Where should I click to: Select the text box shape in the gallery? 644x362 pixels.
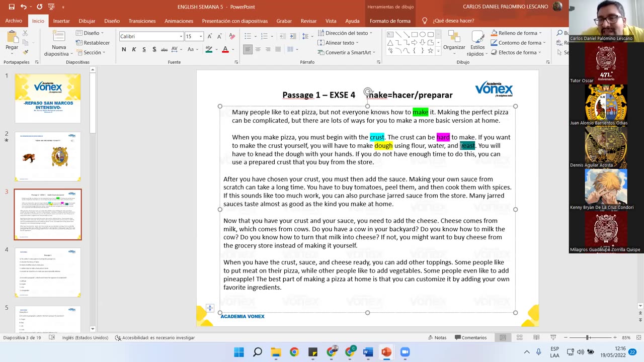coord(390,35)
